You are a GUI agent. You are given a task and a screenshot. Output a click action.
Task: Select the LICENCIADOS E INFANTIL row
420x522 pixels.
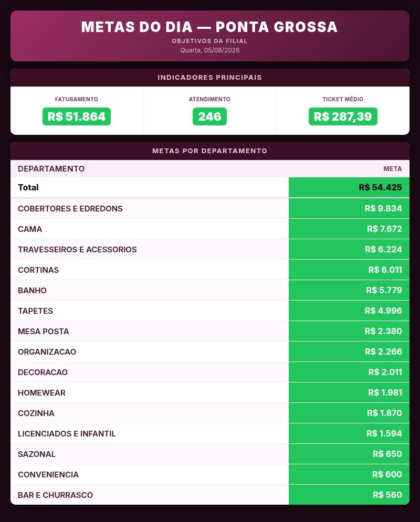coord(210,433)
